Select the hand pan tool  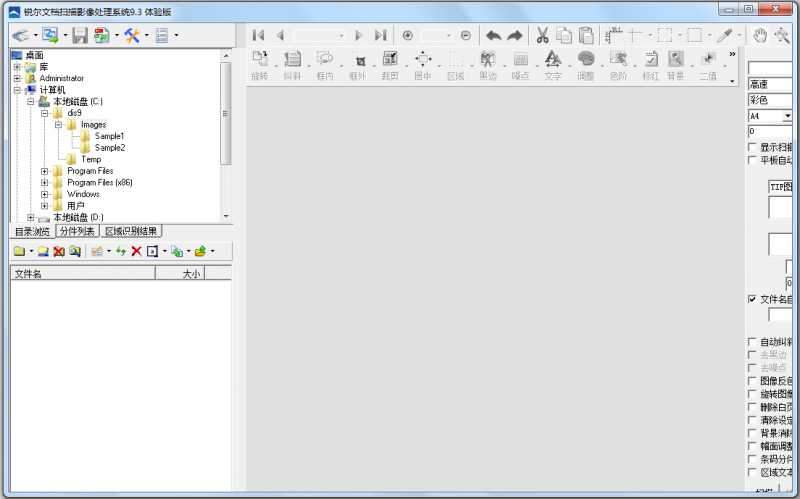(760, 35)
